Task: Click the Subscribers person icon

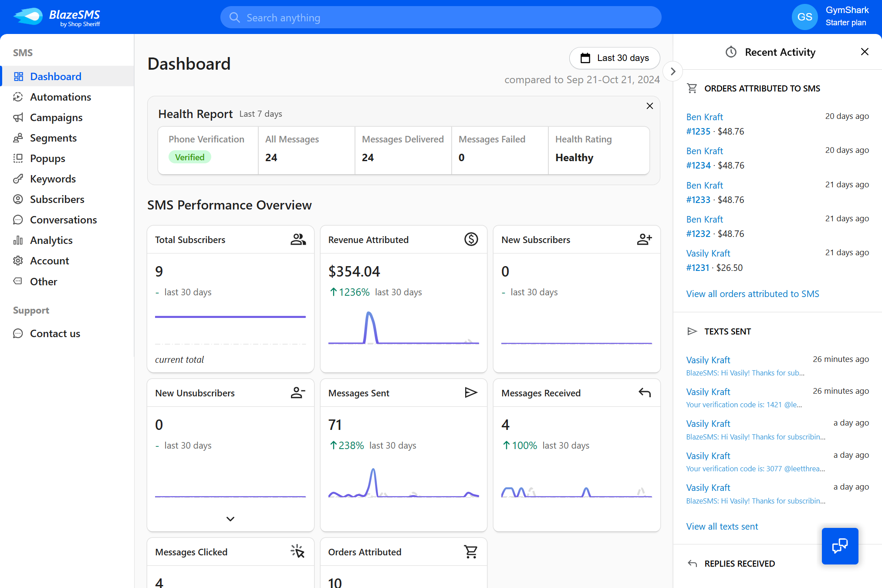Action: 18,199
